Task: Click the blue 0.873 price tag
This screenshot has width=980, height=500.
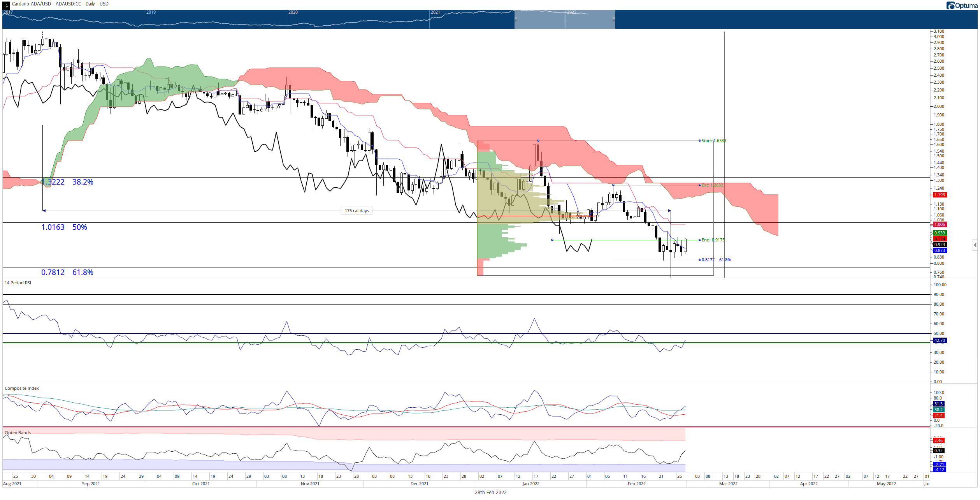Action: click(x=940, y=250)
